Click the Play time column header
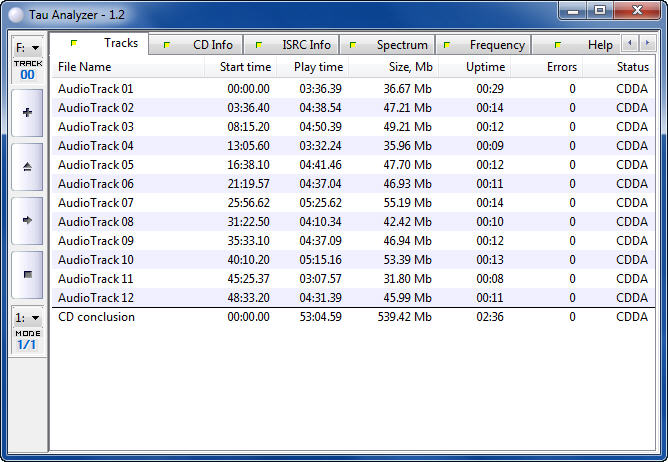This screenshot has height=462, width=668. tap(318, 67)
